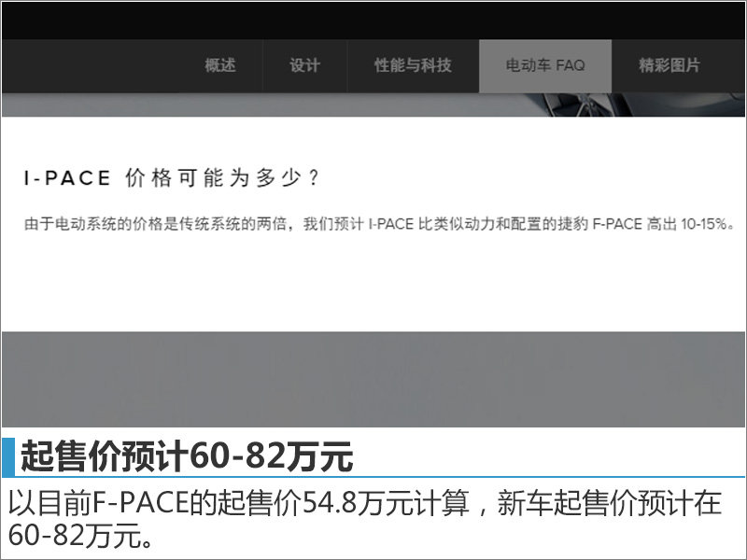Screen dimensions: 747x560
Task: Select the 性能与科技 tab
Action: point(413,65)
